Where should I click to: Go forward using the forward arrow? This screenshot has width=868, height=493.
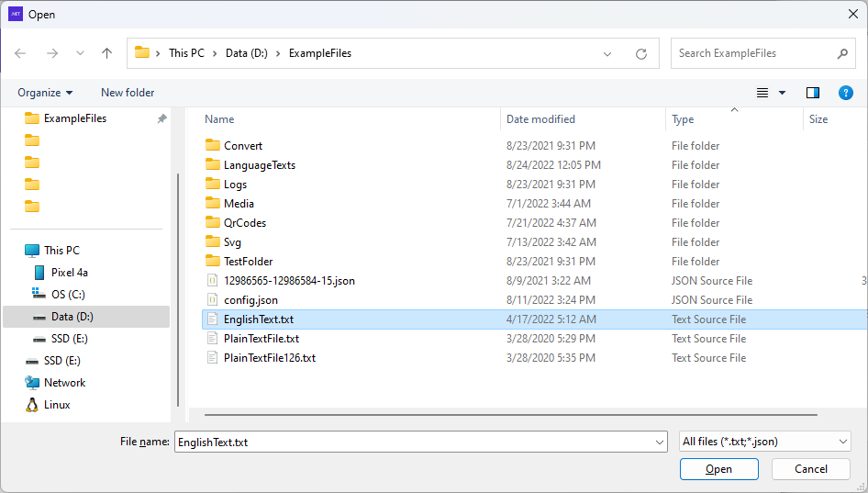(x=52, y=53)
